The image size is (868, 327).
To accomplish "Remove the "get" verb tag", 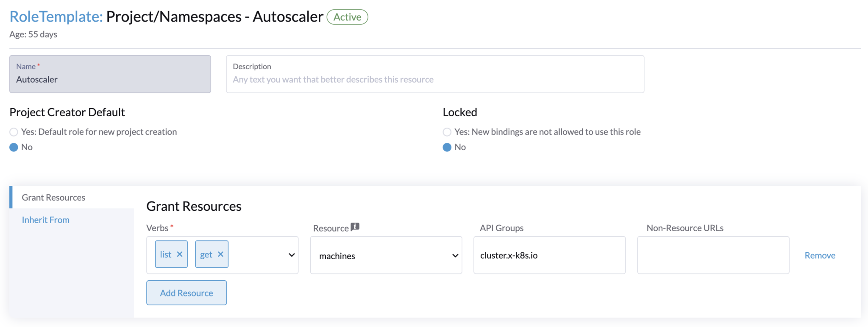I will click(x=220, y=254).
